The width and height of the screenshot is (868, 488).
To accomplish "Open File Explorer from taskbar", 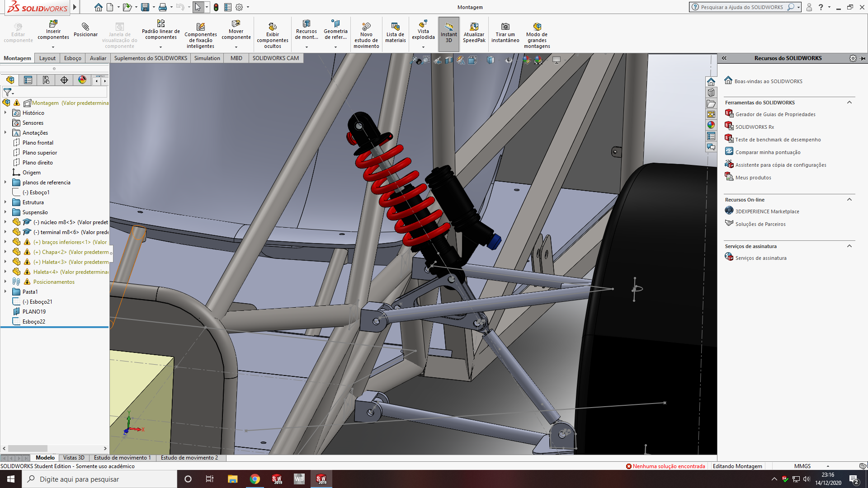I will 232,479.
